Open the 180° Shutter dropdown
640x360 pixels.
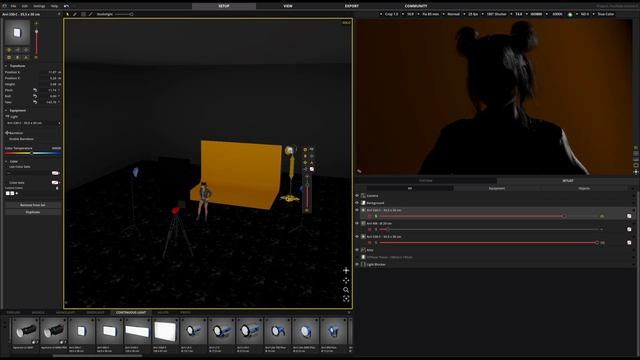[x=495, y=14]
